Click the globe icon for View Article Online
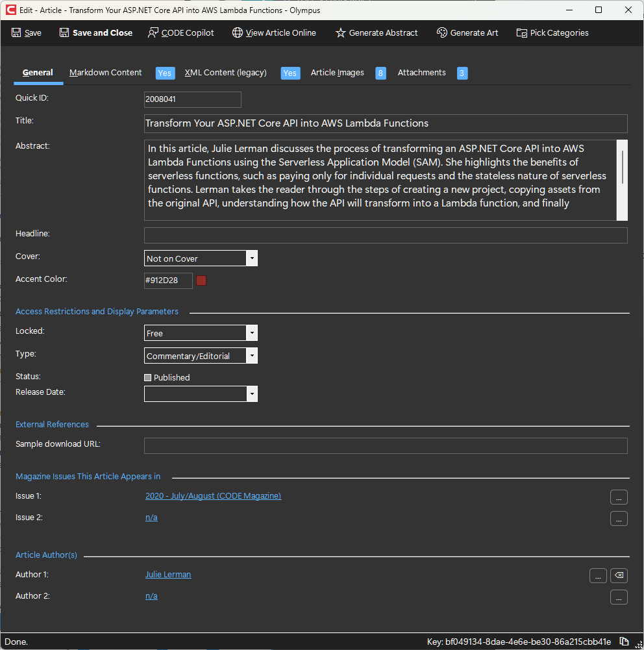644x650 pixels. (238, 32)
